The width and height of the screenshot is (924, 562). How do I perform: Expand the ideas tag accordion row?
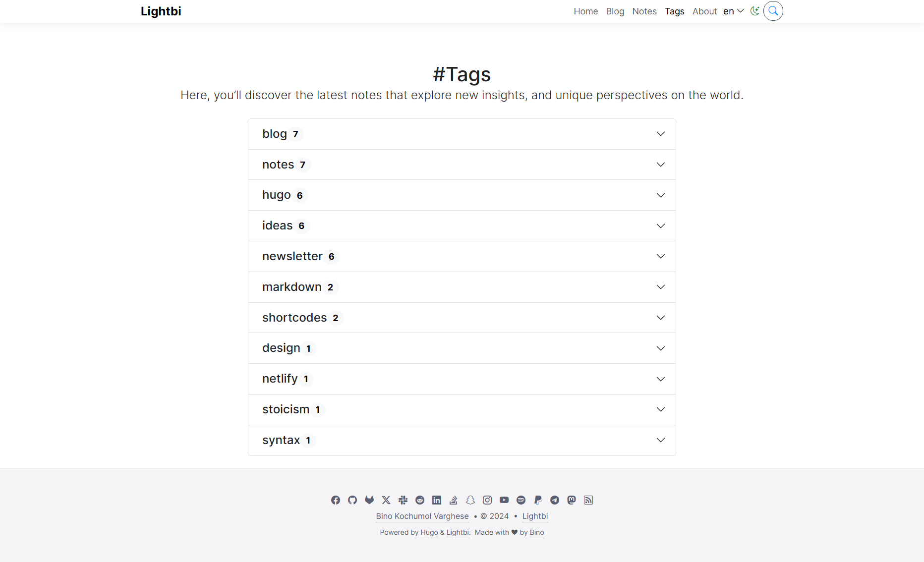pos(462,226)
